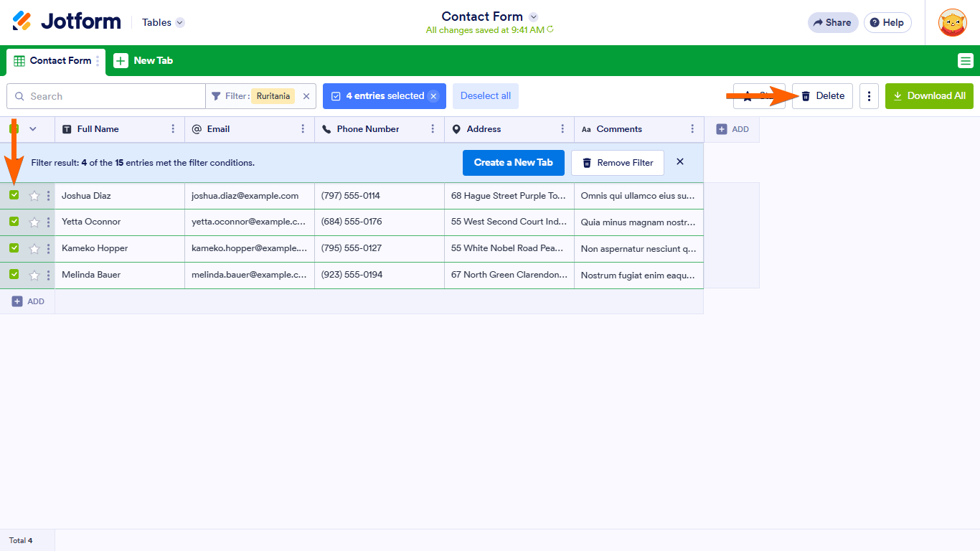Star the Melinda Bauer entry
Viewport: 980px width, 551px height.
(x=34, y=275)
